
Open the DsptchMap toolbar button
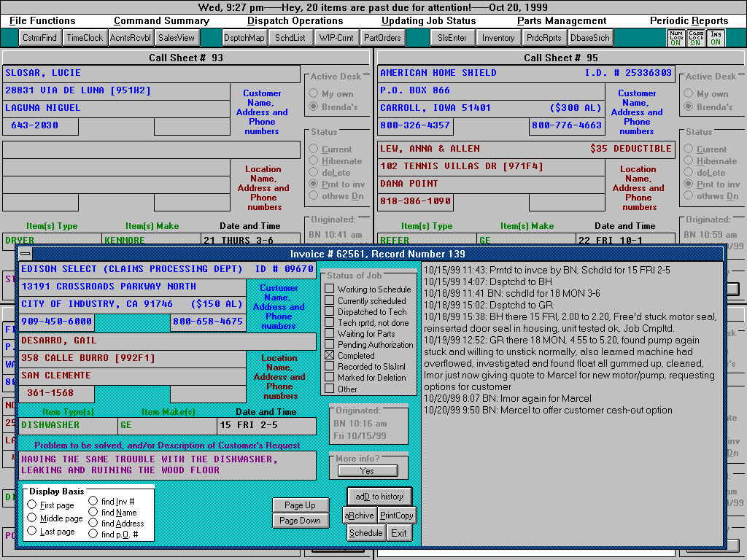point(244,38)
